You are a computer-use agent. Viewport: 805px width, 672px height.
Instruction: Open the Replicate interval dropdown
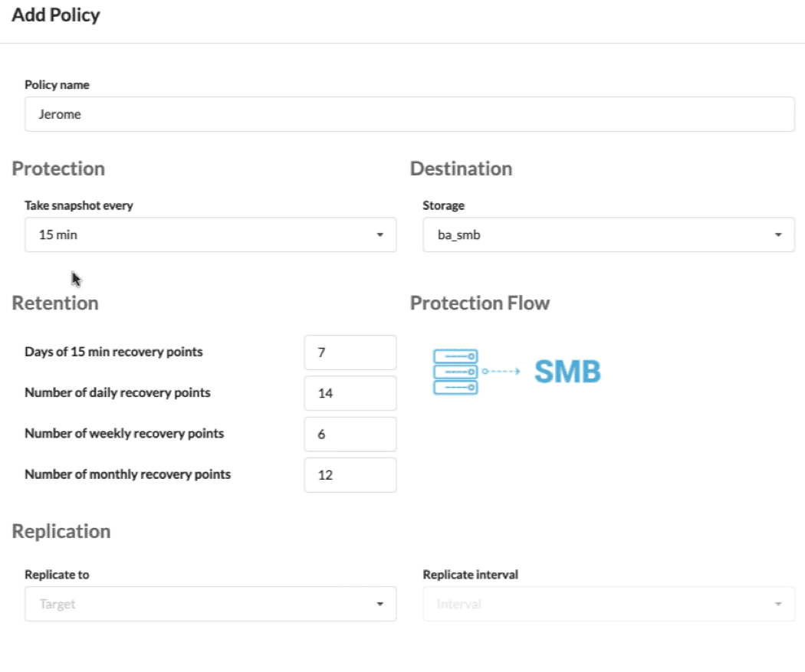[608, 604]
